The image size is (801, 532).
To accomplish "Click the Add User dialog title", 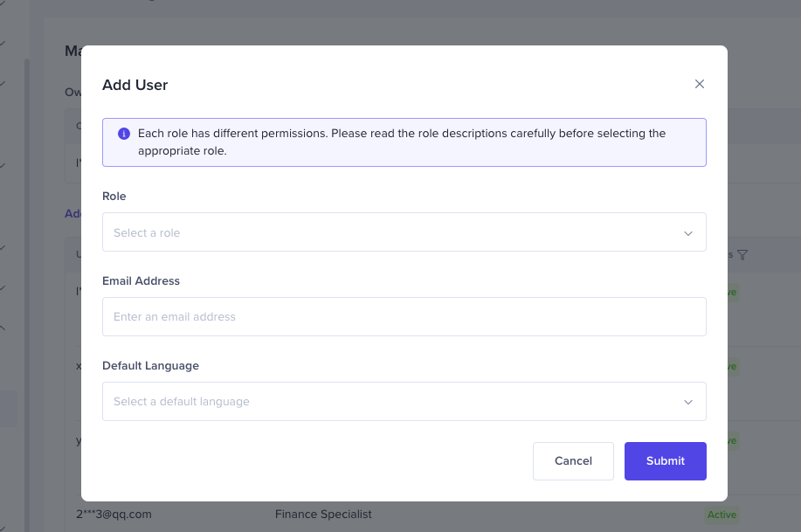I will 135,85.
